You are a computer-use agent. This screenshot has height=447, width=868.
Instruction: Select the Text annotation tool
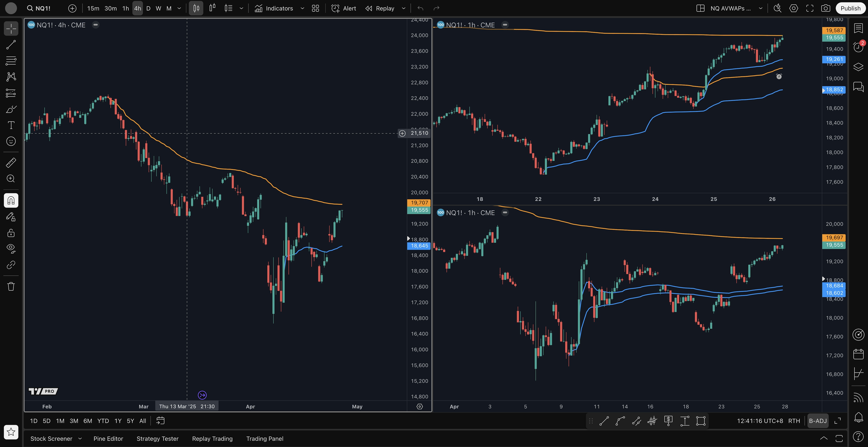coord(11,125)
